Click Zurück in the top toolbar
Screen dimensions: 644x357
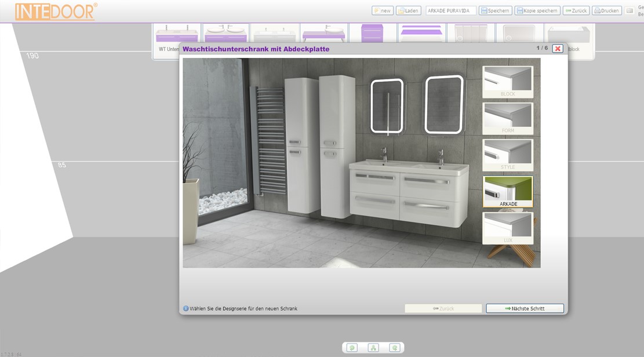(x=576, y=10)
